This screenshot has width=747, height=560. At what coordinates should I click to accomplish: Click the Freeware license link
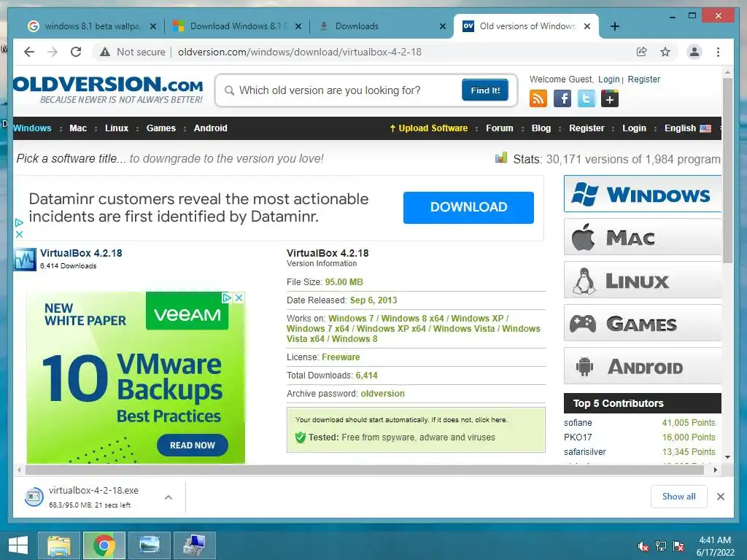click(x=341, y=357)
